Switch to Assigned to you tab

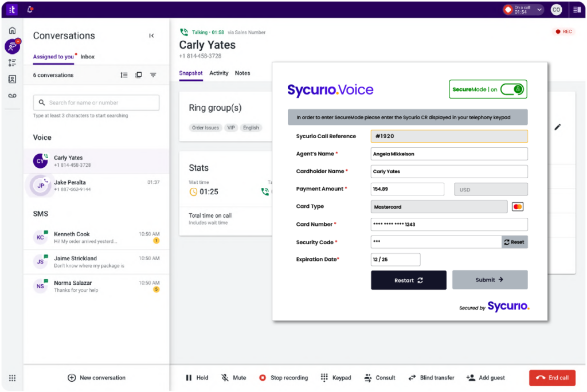pos(53,57)
